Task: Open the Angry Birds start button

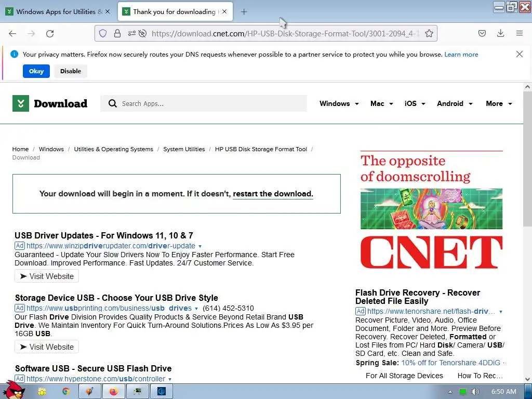Action: point(14,390)
